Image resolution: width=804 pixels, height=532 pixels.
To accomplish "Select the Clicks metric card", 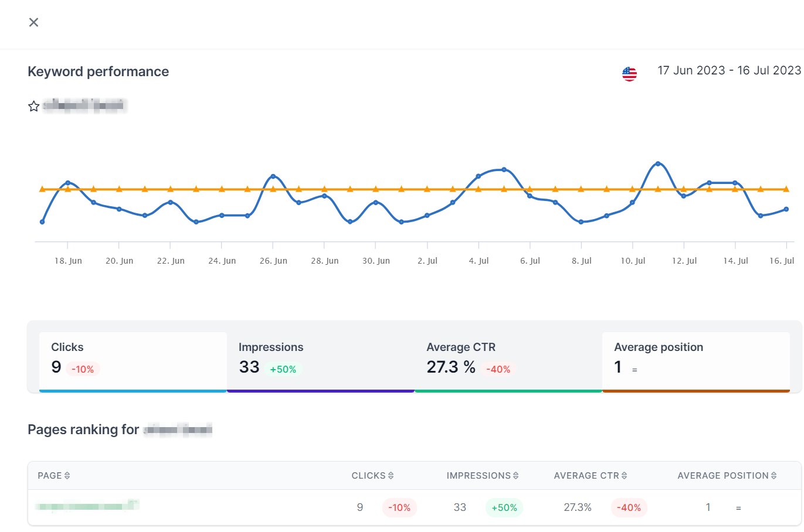I will pyautogui.click(x=133, y=362).
